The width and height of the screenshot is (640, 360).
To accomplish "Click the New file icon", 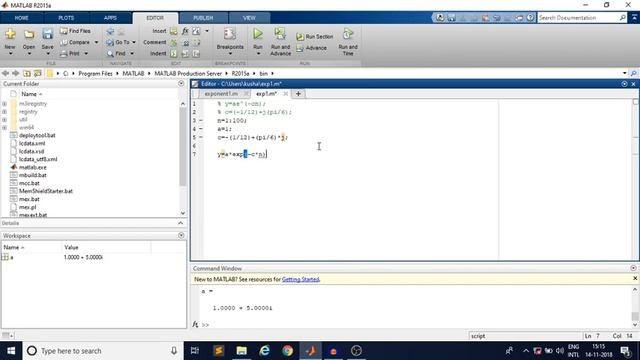I will [x=10, y=34].
